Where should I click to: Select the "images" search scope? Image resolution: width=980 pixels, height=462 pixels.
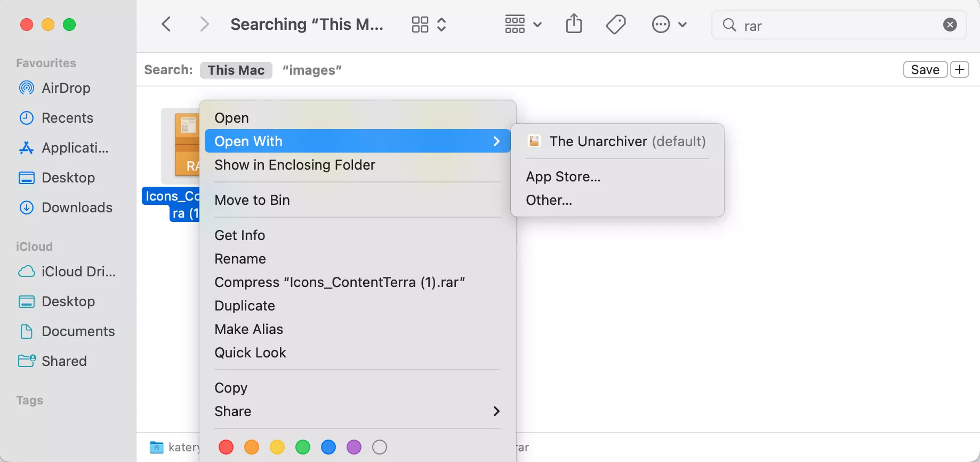(312, 70)
